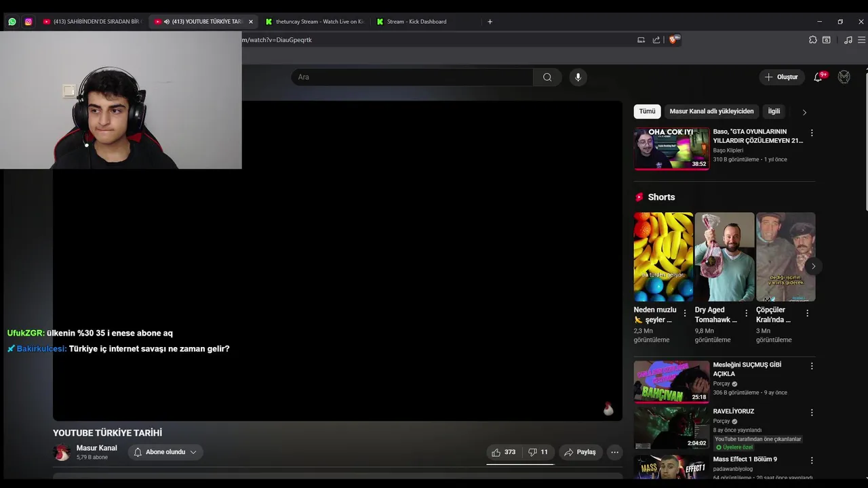This screenshot has width=868, height=488.
Task: Open options menu for Baso GTA video
Action: tap(812, 133)
